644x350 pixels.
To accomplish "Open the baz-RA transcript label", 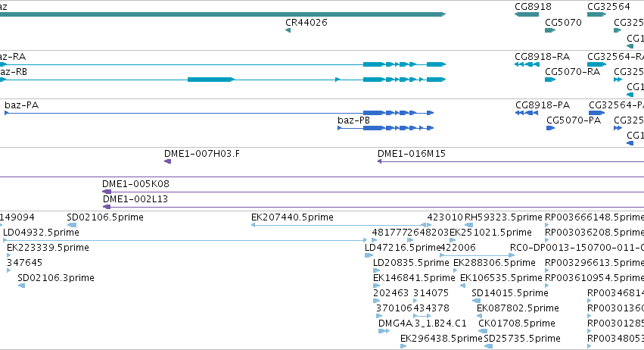I will coord(13,56).
